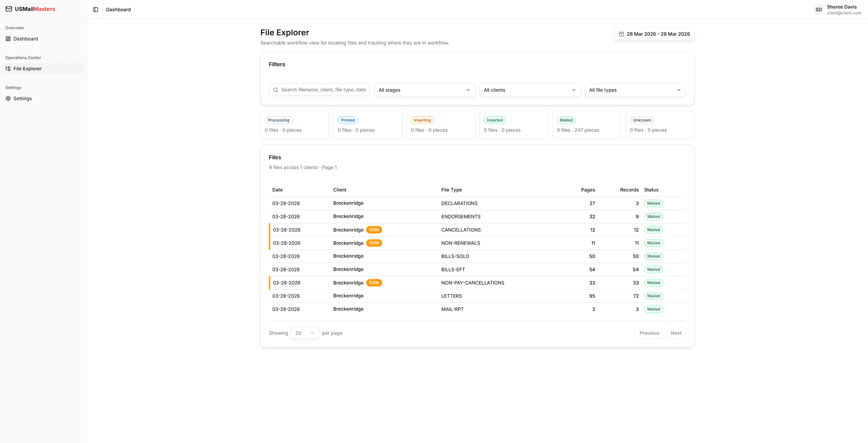
Task: Click the Next page button
Action: (x=676, y=333)
